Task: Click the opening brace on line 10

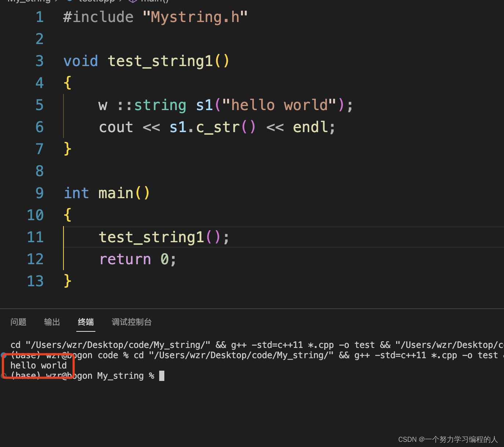Action: point(67,215)
